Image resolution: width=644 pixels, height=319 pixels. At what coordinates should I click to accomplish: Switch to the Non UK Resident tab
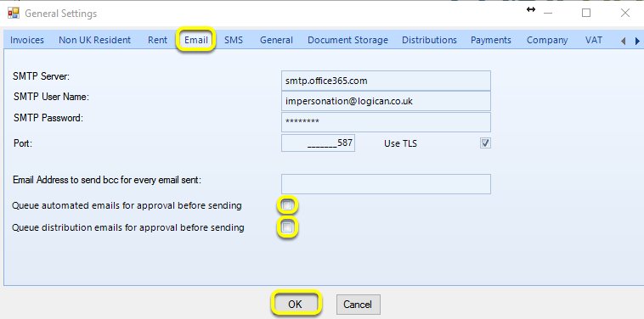pos(94,40)
